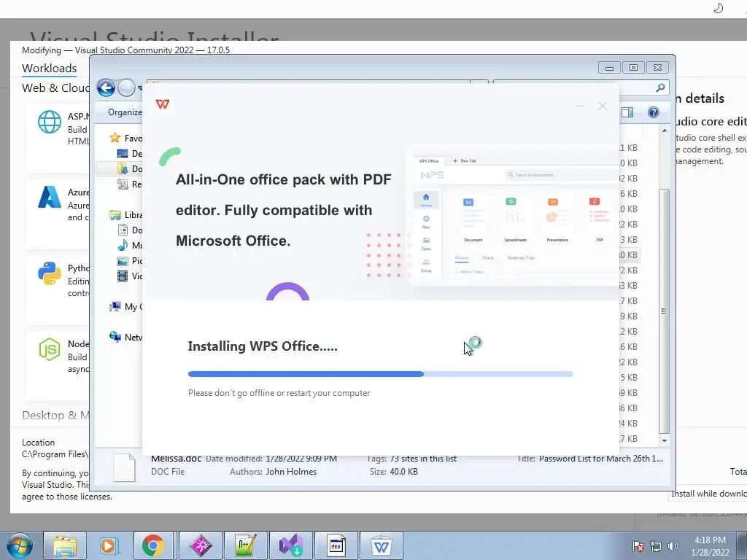The image size is (747, 560).
Task: Open Windows Media Player from the taskbar
Action: click(108, 545)
